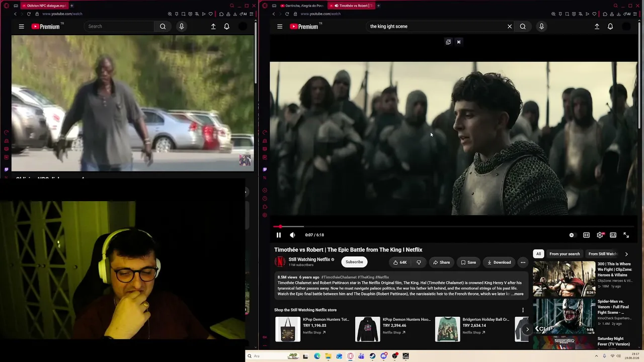
Task: Skip to next video using the button above player
Action: tap(459, 42)
